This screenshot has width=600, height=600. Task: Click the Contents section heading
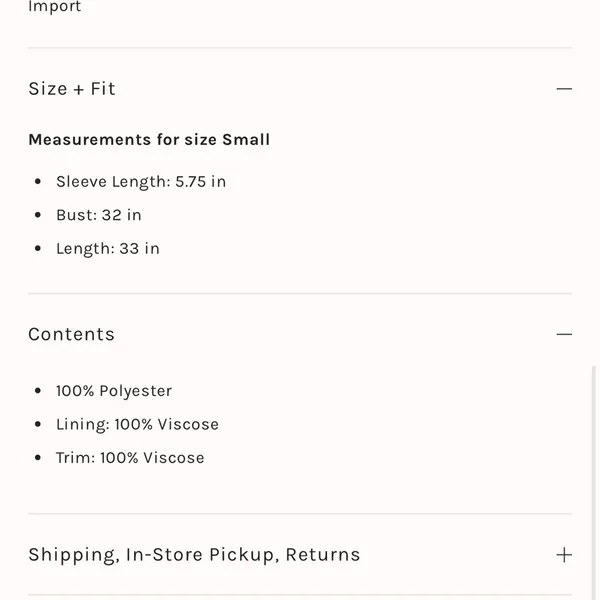click(x=72, y=334)
